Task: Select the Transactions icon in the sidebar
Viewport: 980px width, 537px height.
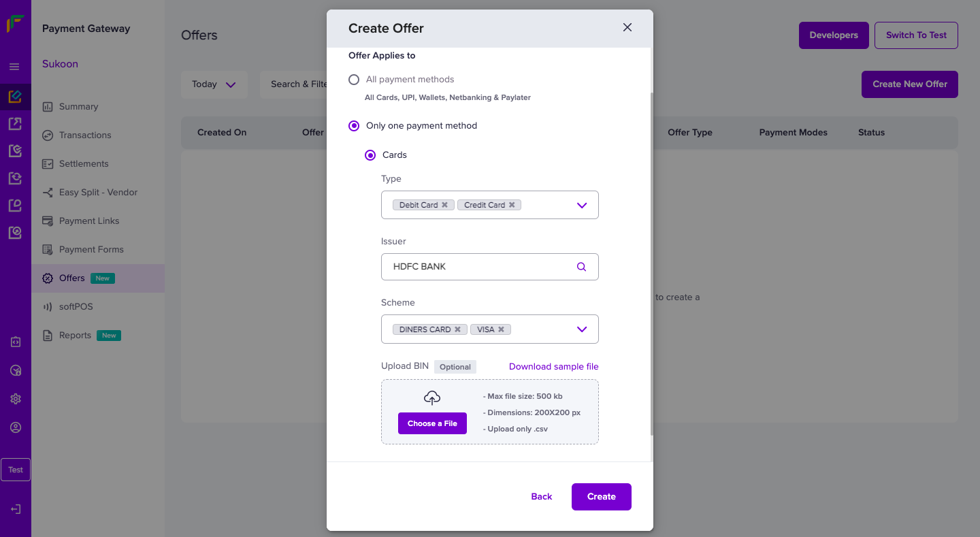Action: click(x=48, y=135)
